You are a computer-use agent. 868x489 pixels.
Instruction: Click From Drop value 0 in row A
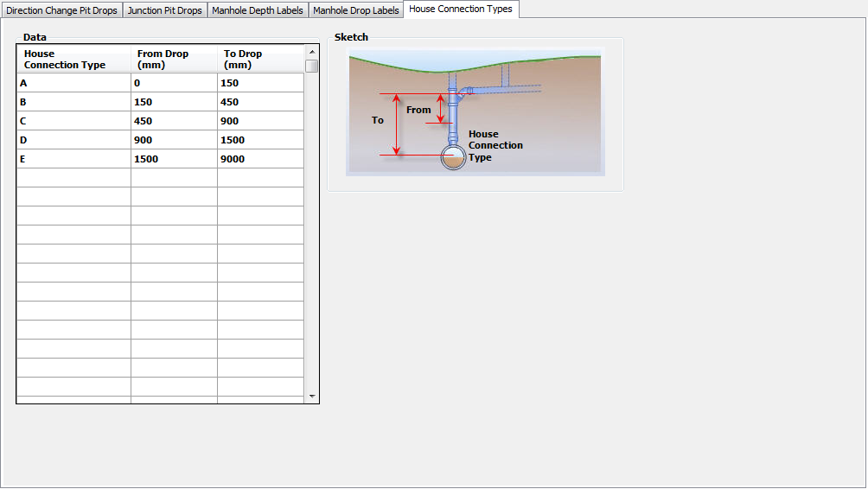tap(173, 83)
